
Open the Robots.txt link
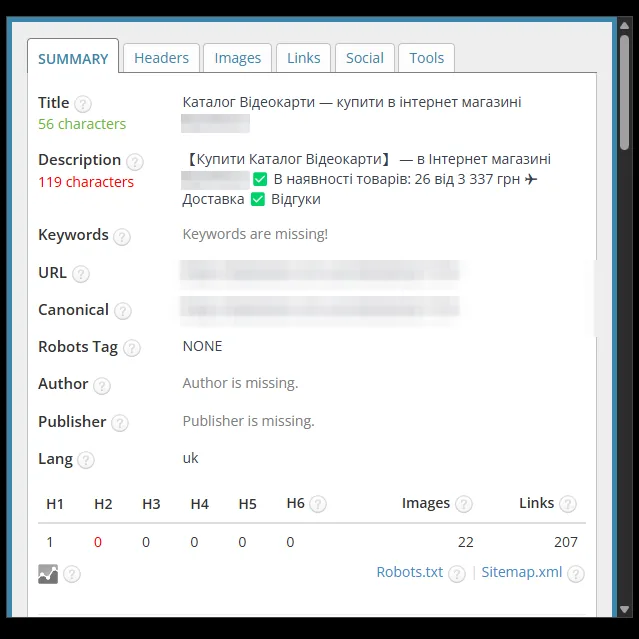pos(410,572)
